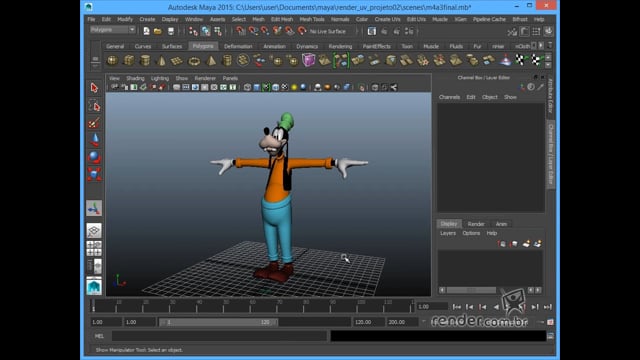Viewport: 640px width, 360px height.
Task: Open Options menu in layer editor
Action: [x=471, y=233]
